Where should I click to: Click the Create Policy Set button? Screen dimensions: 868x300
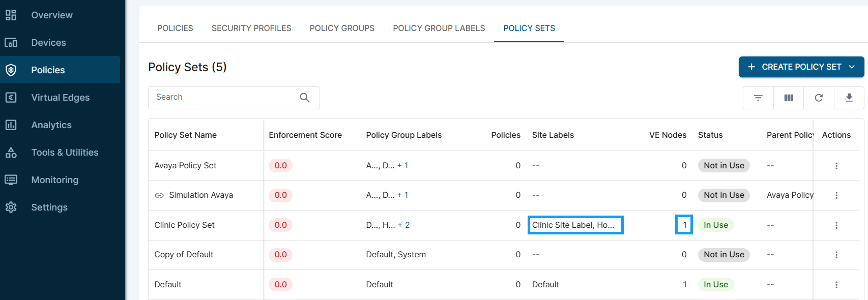point(794,67)
